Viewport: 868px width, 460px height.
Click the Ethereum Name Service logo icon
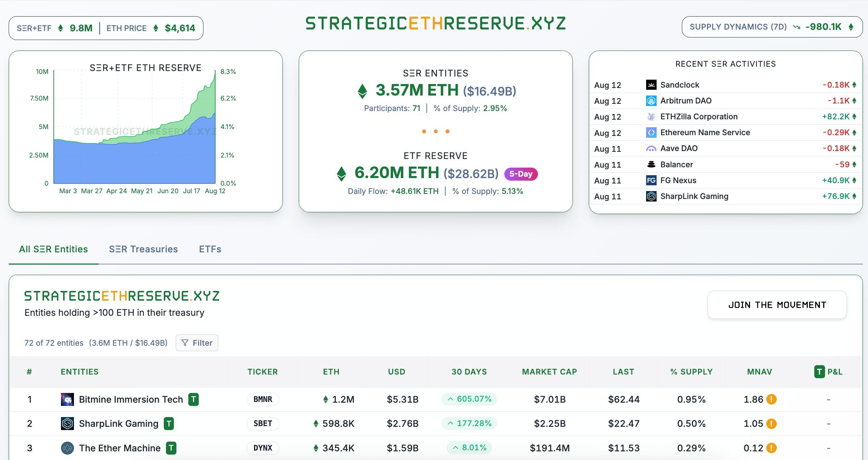(x=651, y=133)
